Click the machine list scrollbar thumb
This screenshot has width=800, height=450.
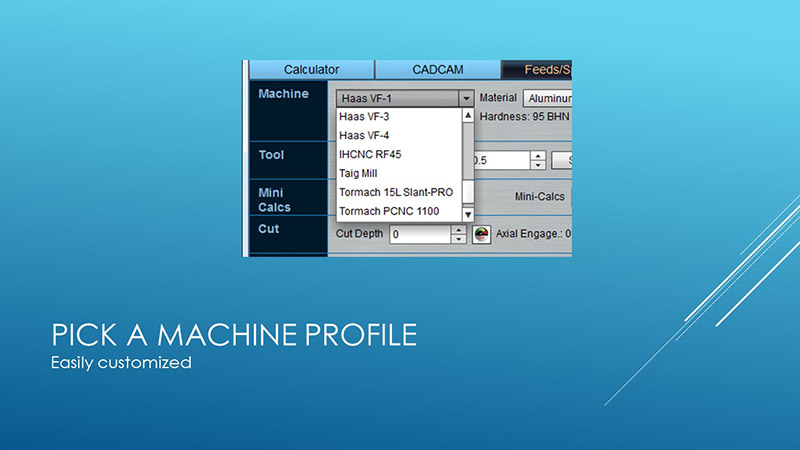point(467,150)
